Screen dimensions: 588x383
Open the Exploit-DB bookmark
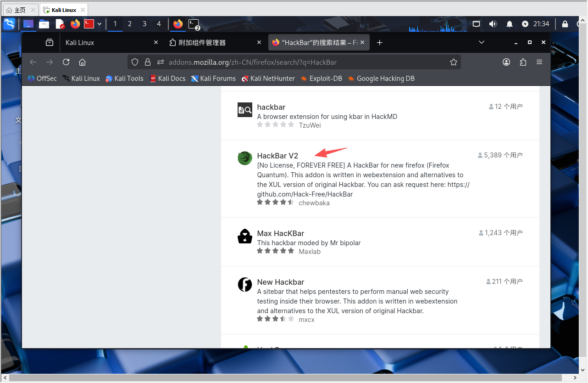[321, 79]
